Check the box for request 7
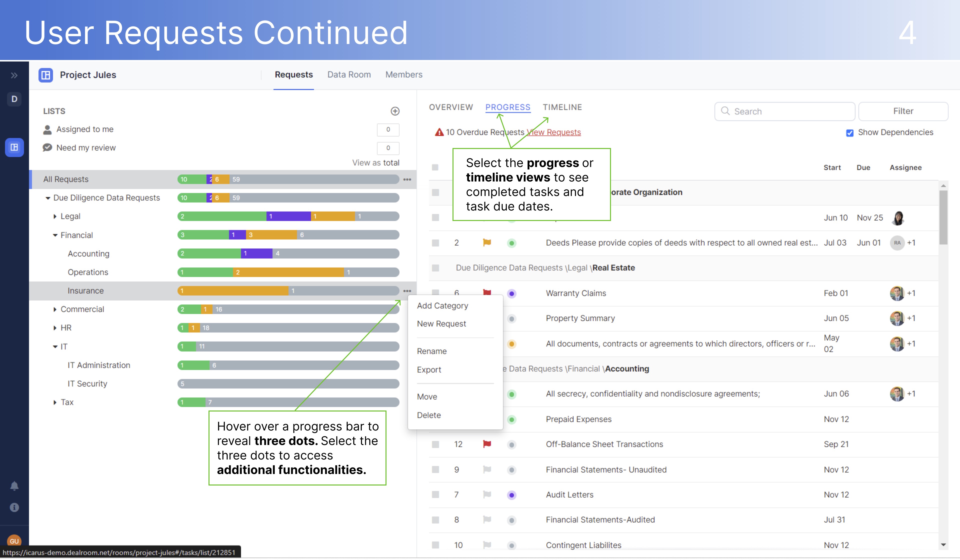The height and width of the screenshot is (560, 960). click(435, 494)
